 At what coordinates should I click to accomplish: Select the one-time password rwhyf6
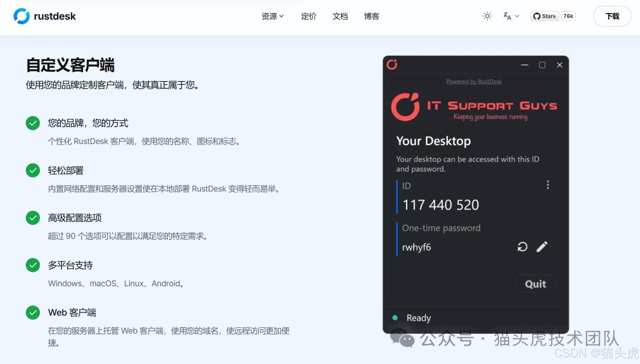click(417, 247)
